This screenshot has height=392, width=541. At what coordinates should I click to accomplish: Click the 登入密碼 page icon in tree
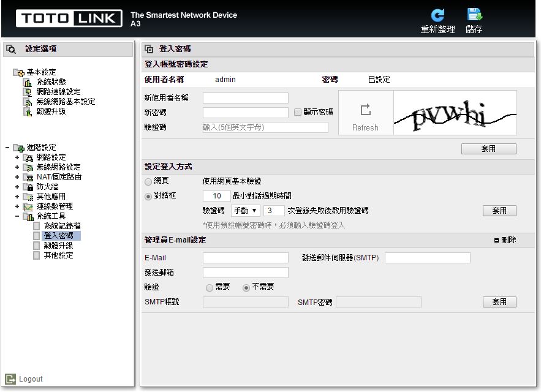coord(37,236)
